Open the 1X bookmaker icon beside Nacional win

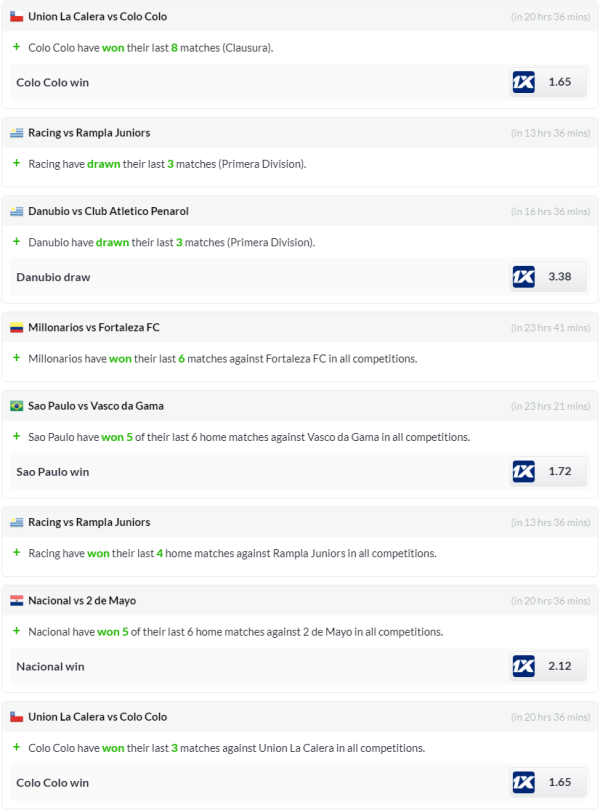[x=523, y=666]
